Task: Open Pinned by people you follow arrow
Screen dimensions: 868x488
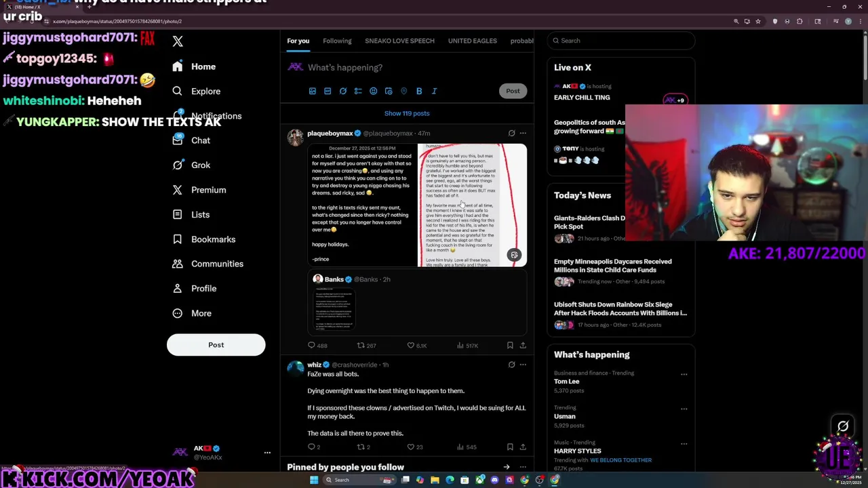Action: (x=507, y=467)
